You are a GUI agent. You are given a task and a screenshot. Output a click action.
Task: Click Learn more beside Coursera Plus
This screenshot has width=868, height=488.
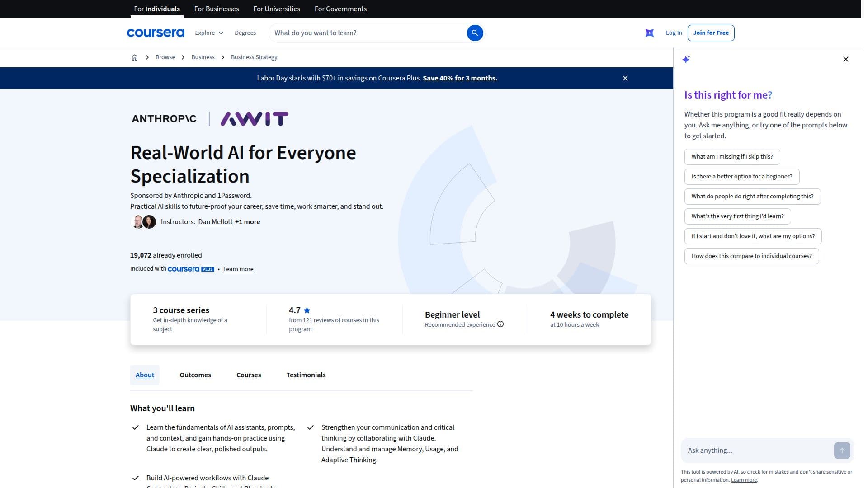[x=238, y=269]
